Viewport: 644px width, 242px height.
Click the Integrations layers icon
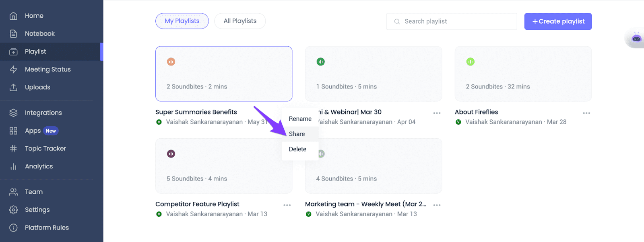(x=13, y=113)
